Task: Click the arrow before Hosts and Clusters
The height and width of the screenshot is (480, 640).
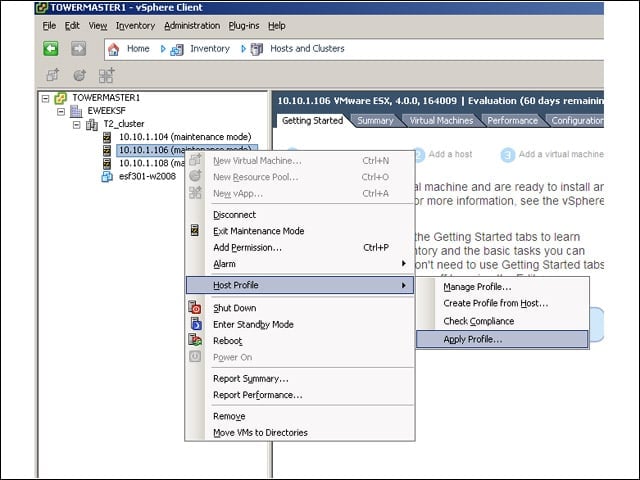Action: pyautogui.click(x=243, y=49)
